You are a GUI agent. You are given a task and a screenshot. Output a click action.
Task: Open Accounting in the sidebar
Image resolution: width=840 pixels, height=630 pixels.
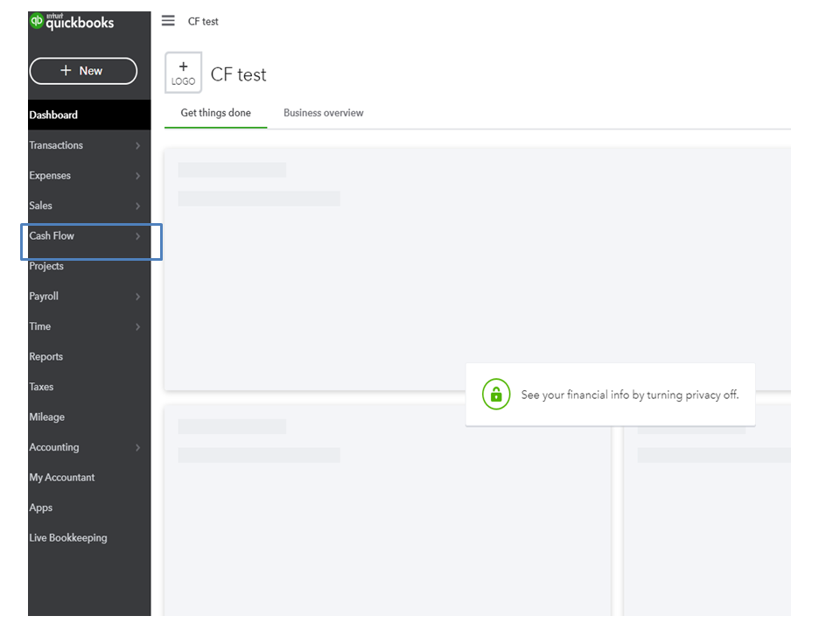coord(54,447)
